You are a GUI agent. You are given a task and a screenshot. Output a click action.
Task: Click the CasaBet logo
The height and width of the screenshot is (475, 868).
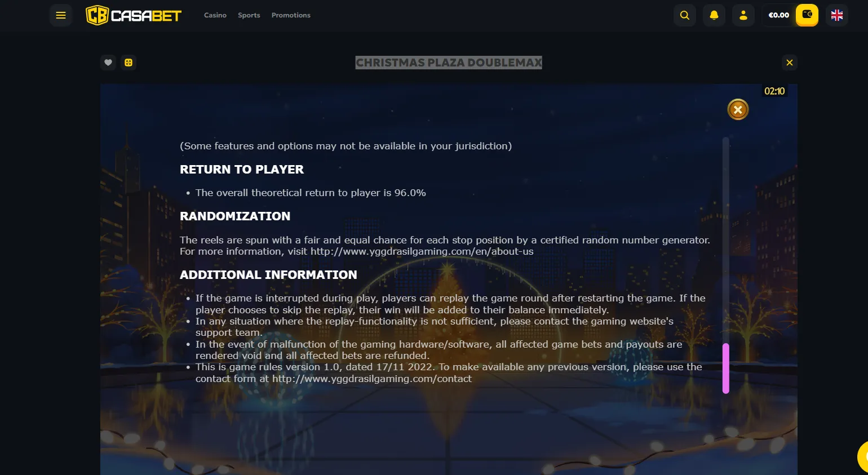pos(134,15)
